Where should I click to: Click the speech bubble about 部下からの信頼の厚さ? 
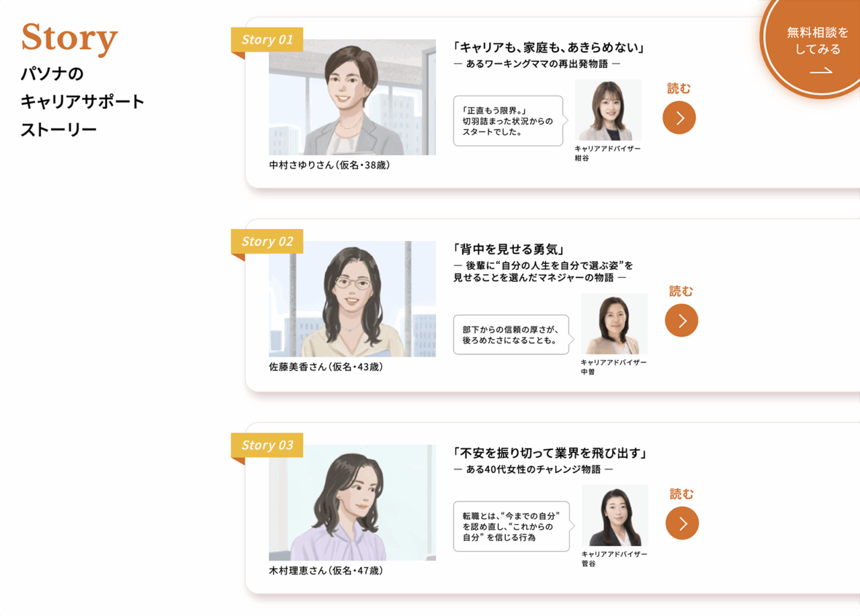(x=511, y=335)
